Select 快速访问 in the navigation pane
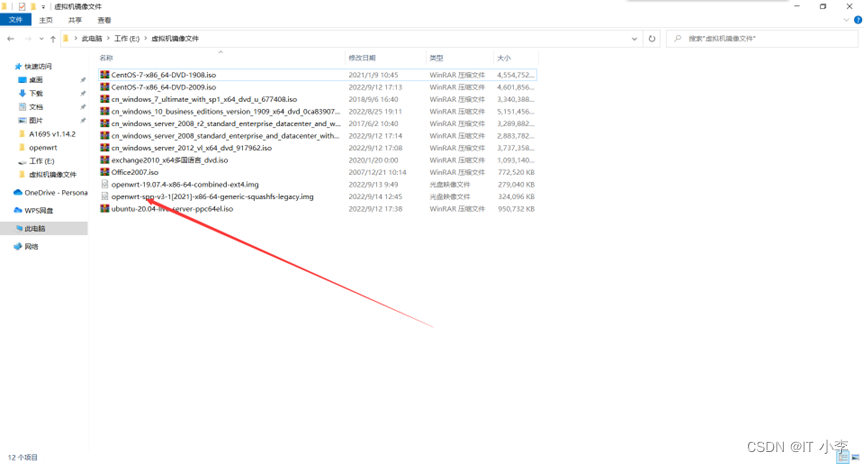Screen dimensions: 864x464 pos(38,66)
